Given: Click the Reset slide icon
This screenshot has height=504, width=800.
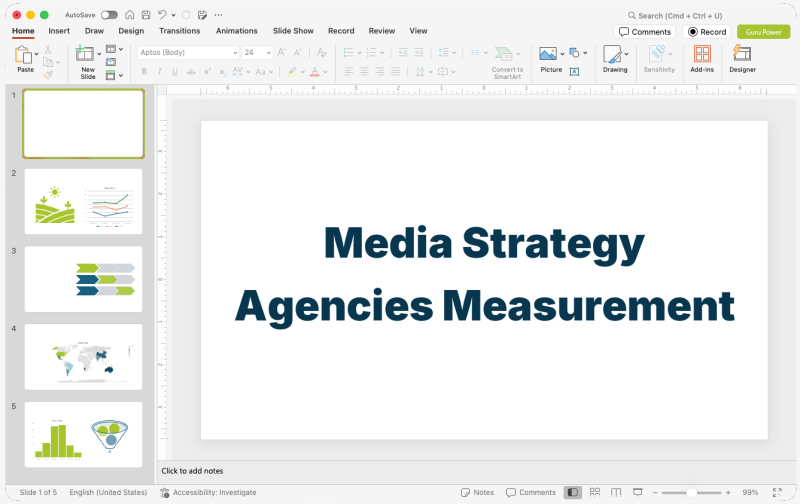Looking at the screenshot, I should point(111,62).
